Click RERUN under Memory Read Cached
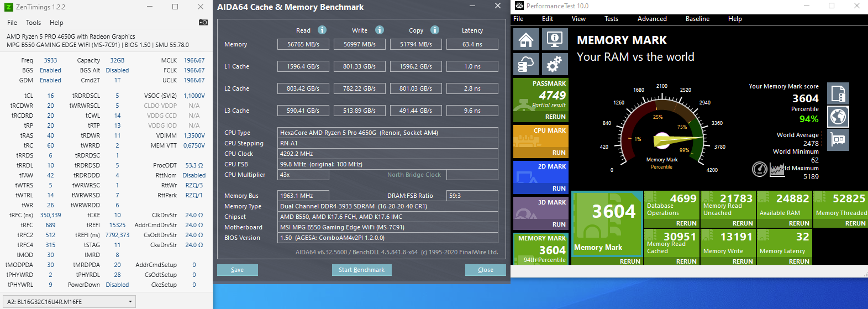Viewport: 868px width, 309px height. point(686,261)
